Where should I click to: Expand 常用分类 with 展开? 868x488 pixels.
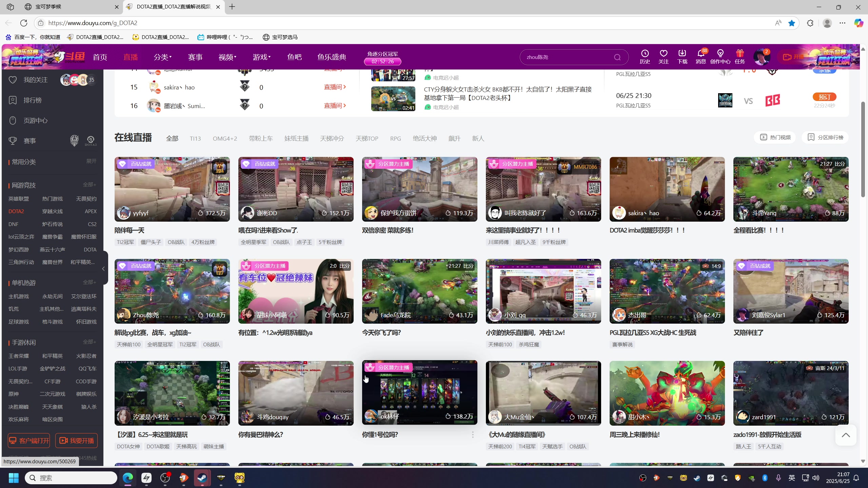pyautogui.click(x=91, y=161)
